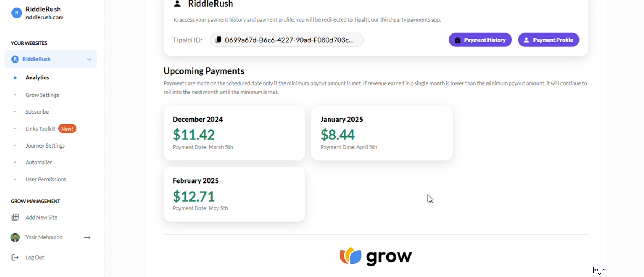Open User Permissions
Viewport: 644px width, 277px height.
coord(46,180)
